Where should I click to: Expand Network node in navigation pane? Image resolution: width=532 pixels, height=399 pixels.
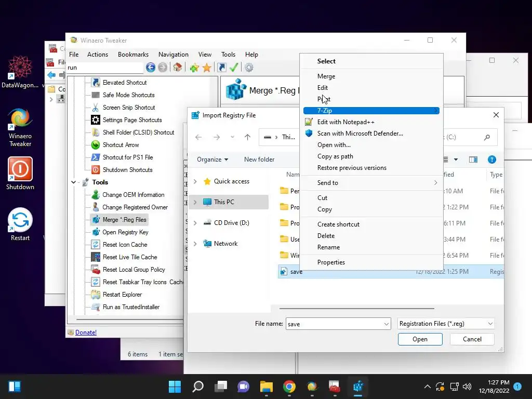[195, 244]
